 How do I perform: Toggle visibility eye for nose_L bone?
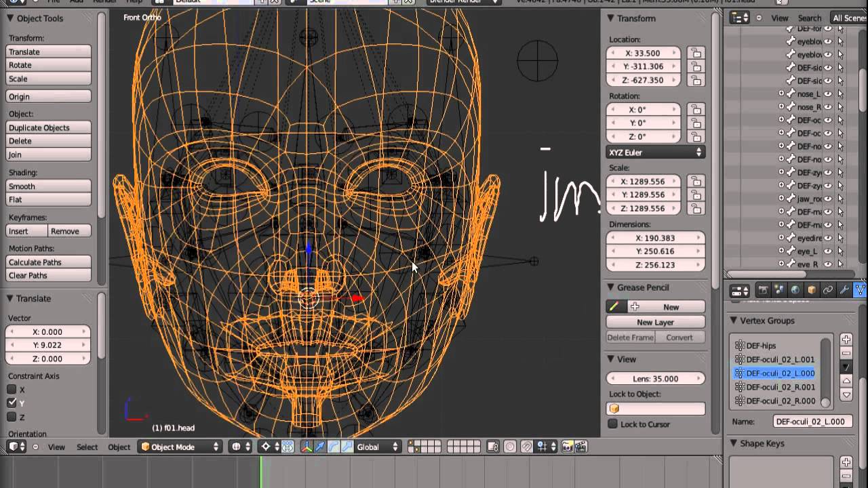828,94
